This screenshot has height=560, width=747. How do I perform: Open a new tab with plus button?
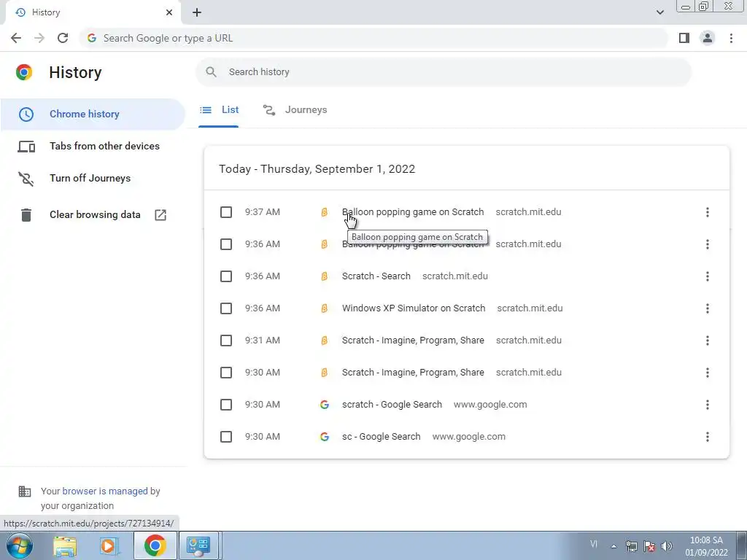(x=197, y=12)
